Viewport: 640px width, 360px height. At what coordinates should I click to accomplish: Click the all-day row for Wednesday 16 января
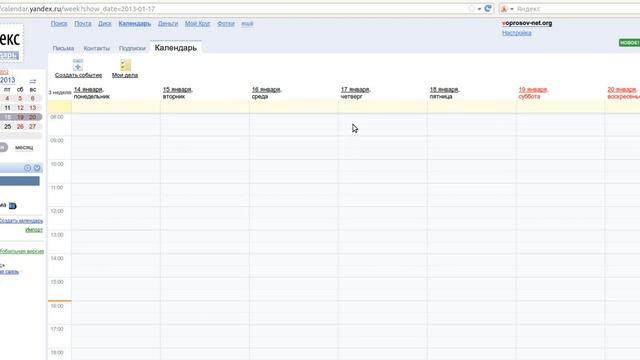click(293, 107)
